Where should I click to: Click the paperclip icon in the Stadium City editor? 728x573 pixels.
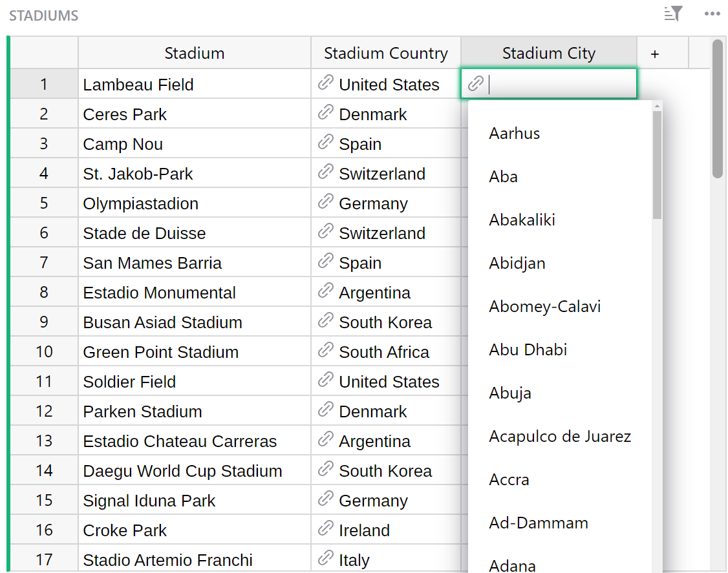click(476, 84)
